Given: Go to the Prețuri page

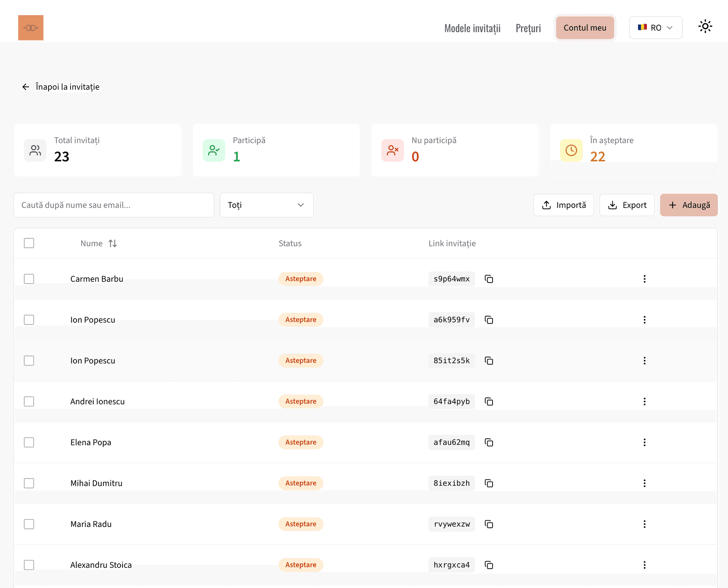Looking at the screenshot, I should 528,28.
